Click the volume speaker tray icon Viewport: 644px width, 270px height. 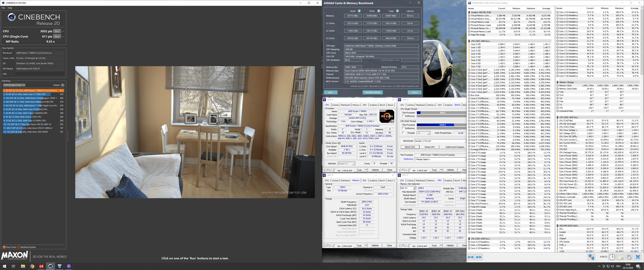click(613, 266)
